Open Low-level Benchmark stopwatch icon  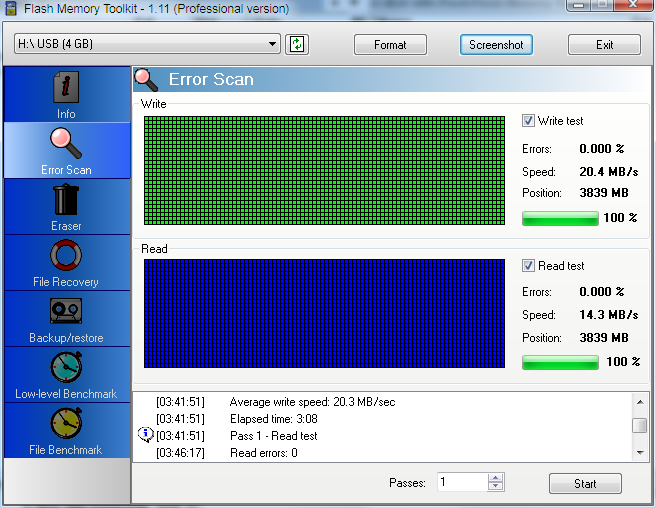pyautogui.click(x=66, y=367)
